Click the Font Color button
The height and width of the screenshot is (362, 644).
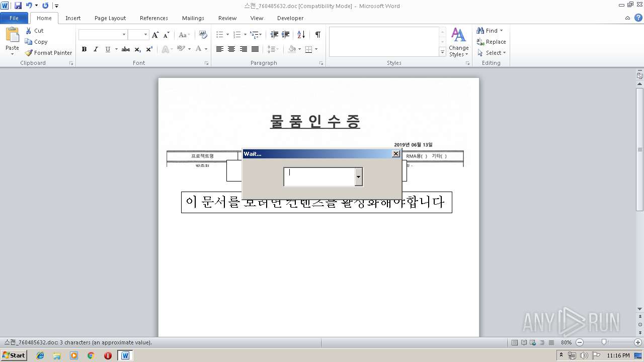tap(199, 49)
